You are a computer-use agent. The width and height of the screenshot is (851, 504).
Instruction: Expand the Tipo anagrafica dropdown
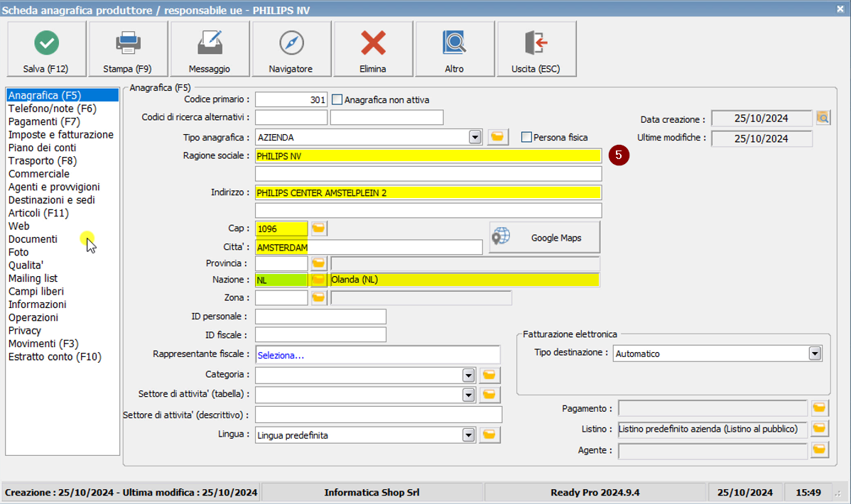pos(475,137)
